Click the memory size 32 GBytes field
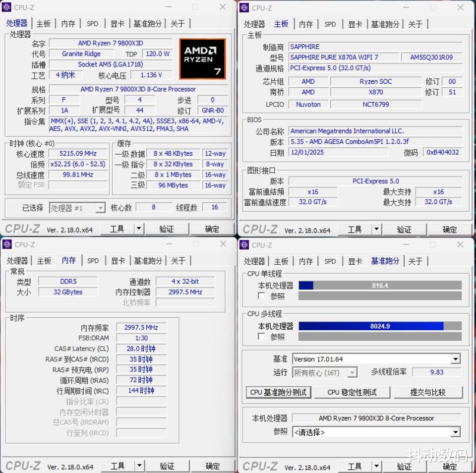This screenshot has width=476, height=473. coord(68,292)
